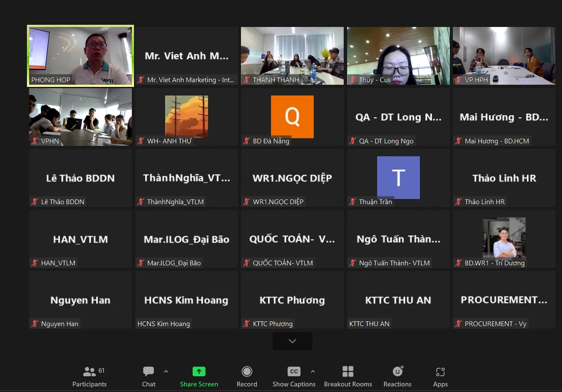The image size is (562, 392).
Task: Expand Show Captions options arrow
Action: click(x=313, y=371)
